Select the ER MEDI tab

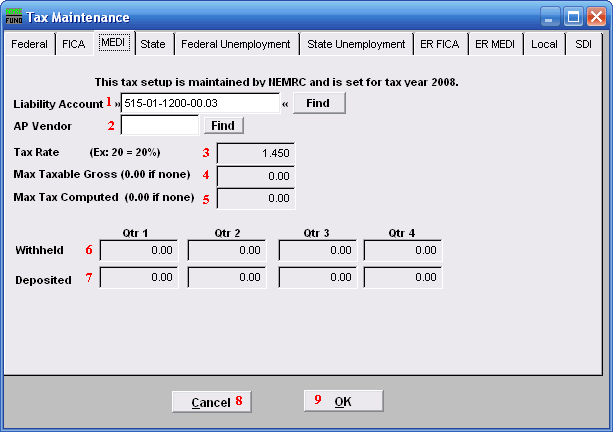click(x=496, y=45)
